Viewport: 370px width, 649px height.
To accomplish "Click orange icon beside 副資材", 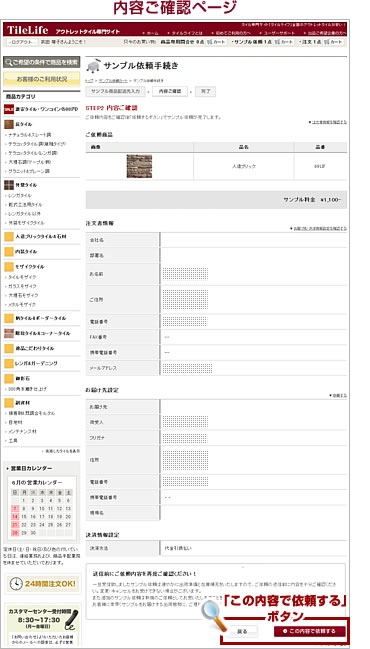I will [x=9, y=402].
